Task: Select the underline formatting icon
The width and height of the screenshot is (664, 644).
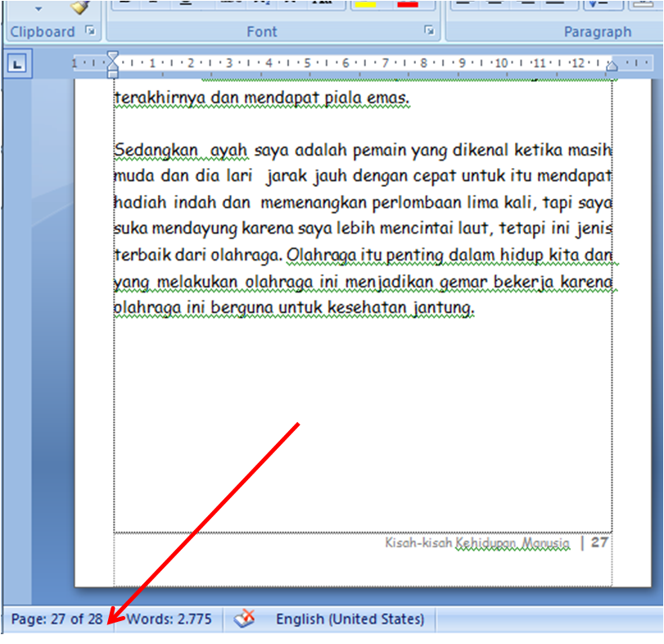Action: 186,4
